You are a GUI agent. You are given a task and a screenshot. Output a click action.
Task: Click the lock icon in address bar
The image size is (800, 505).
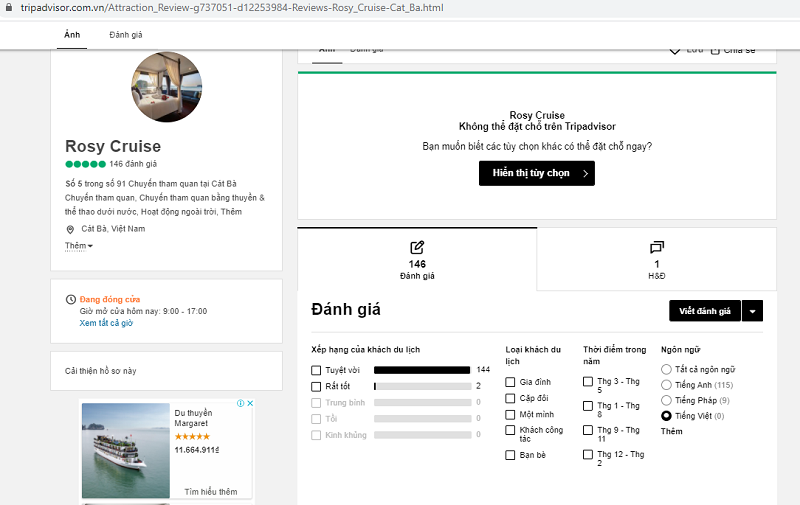9,8
